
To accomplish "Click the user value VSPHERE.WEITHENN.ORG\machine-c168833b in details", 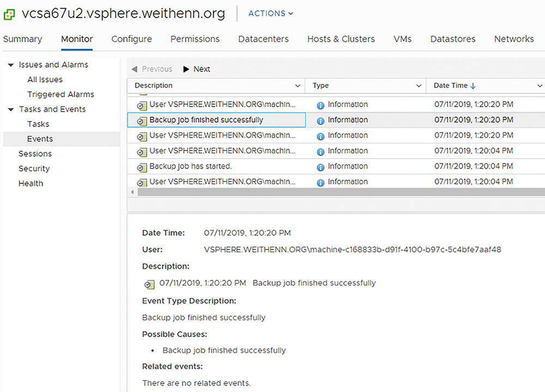I will coord(353,250).
